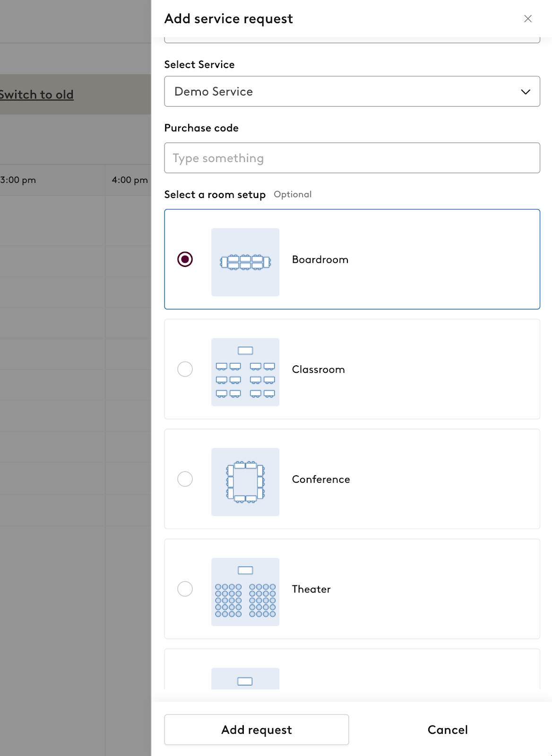The width and height of the screenshot is (552, 756).
Task: Click the 4:00 pm time column header
Action: (x=129, y=180)
